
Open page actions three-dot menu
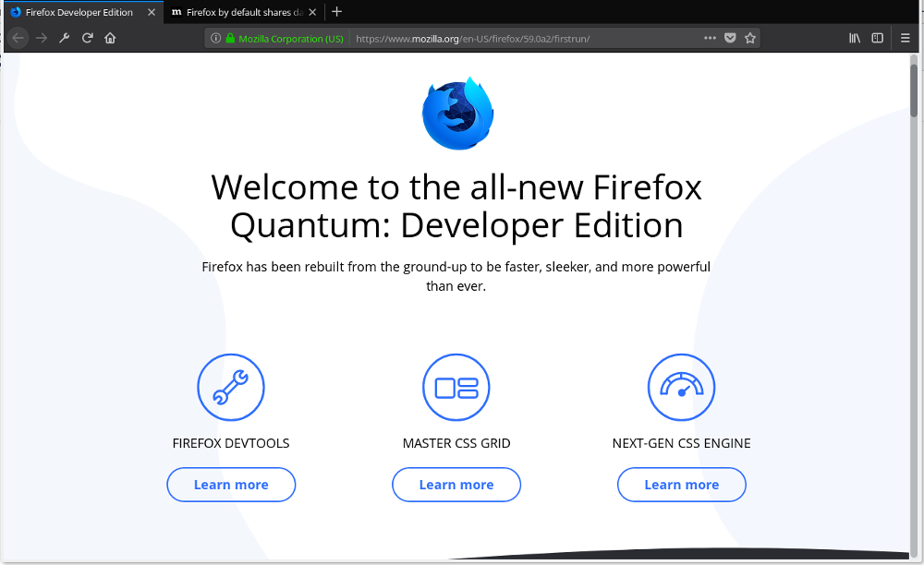710,38
